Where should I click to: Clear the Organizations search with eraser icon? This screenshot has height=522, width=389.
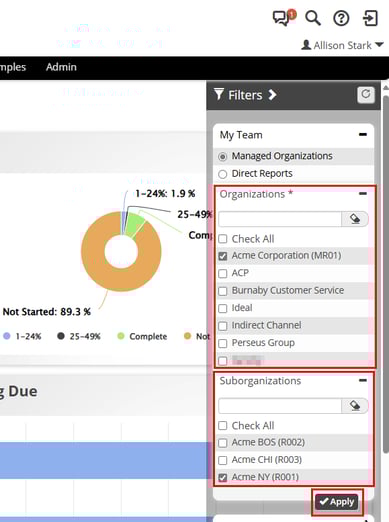pyautogui.click(x=355, y=219)
